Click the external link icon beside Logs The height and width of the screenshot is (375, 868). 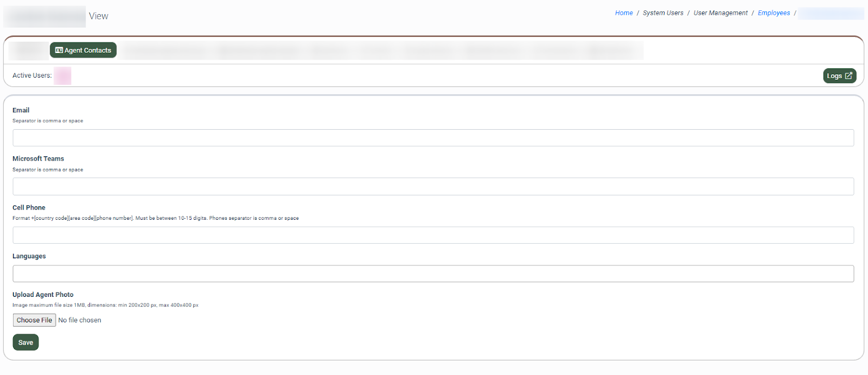(848, 76)
